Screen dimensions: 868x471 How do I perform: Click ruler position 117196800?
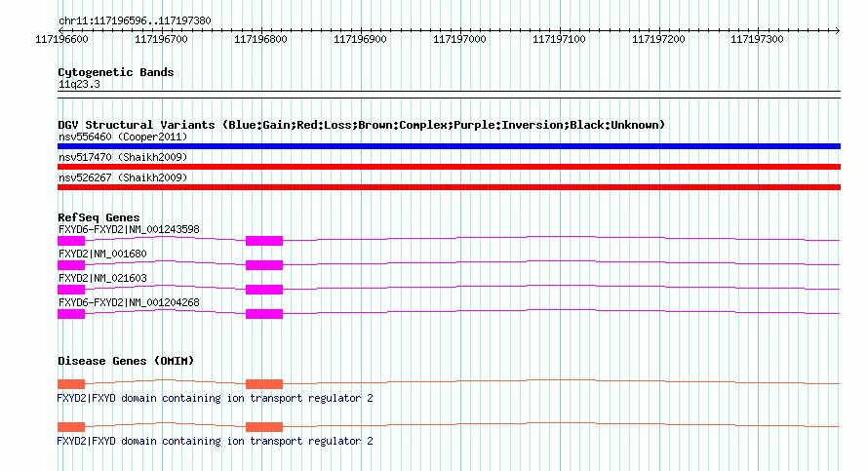(260, 39)
